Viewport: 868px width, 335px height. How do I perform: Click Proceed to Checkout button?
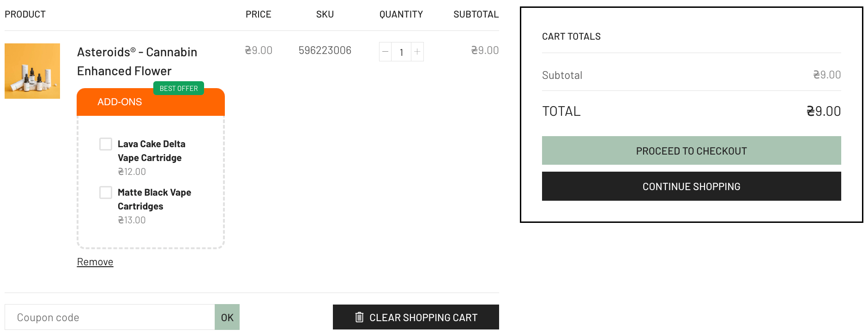click(x=691, y=151)
